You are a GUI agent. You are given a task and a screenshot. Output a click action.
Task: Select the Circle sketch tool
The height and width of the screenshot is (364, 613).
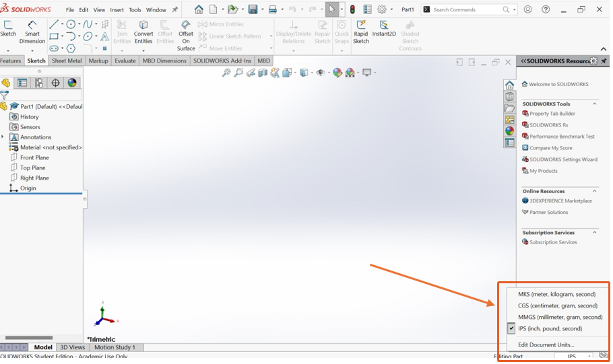click(x=71, y=25)
